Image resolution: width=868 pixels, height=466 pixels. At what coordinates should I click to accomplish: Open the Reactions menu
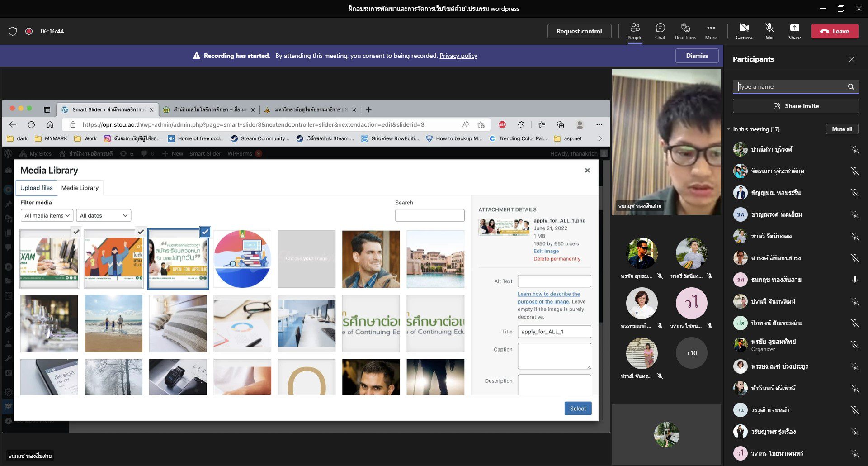point(685,31)
